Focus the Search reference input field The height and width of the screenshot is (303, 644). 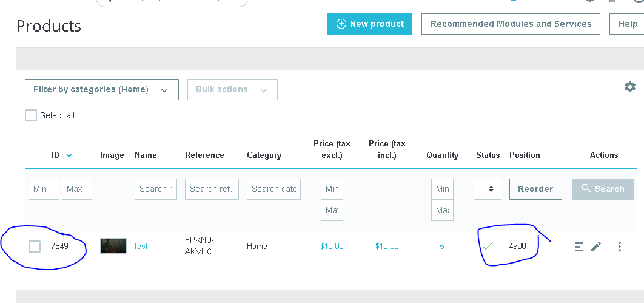click(212, 189)
